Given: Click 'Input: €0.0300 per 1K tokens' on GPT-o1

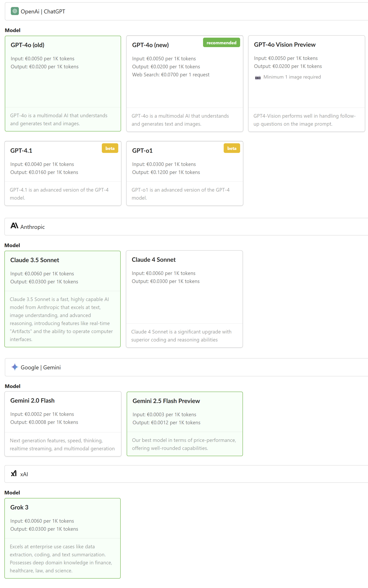Looking at the screenshot, I should click(164, 164).
